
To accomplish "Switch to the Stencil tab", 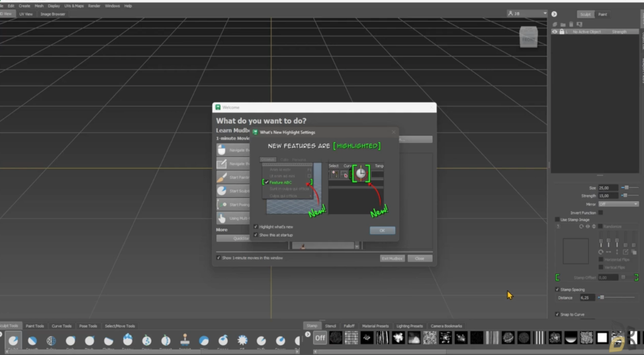I will pyautogui.click(x=331, y=326).
